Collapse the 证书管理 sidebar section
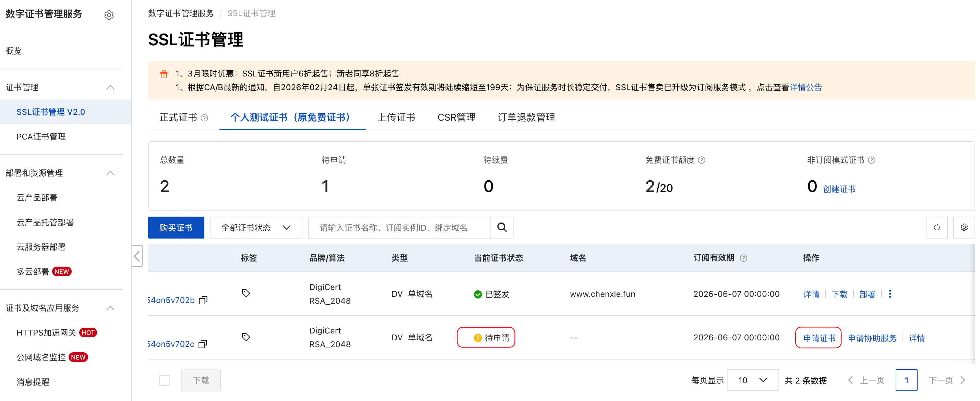The height and width of the screenshot is (401, 980). (110, 87)
